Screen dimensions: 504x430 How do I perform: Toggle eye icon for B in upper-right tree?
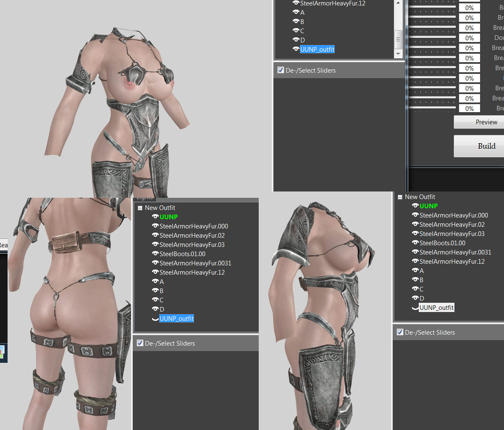tap(296, 22)
